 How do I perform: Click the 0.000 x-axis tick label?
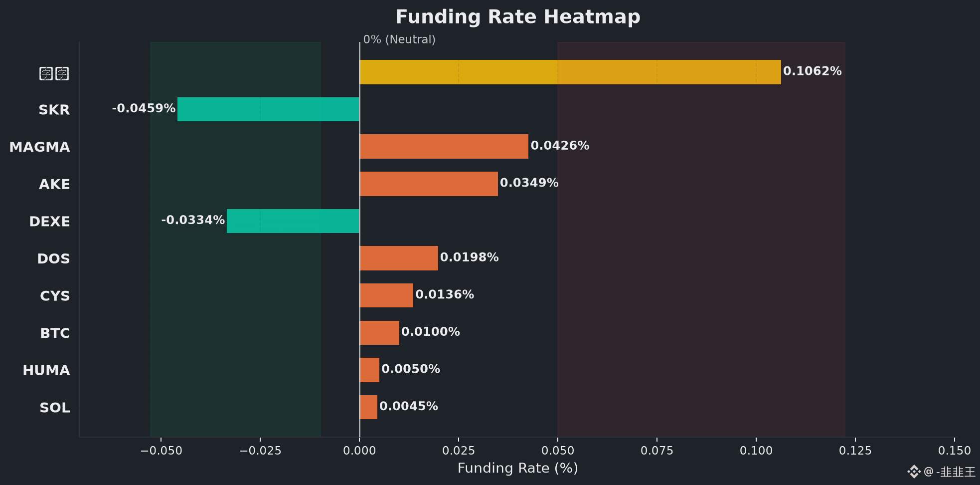[359, 451]
